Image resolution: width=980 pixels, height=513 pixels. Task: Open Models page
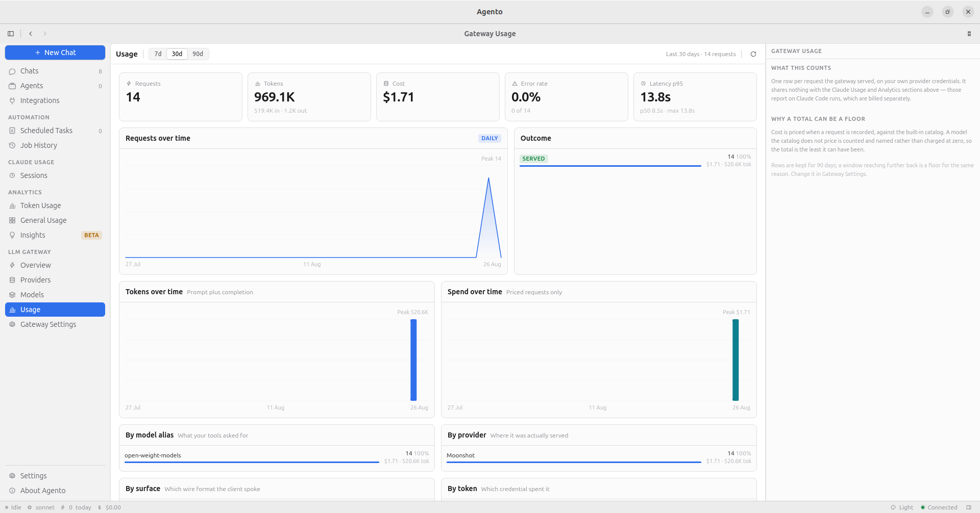pyautogui.click(x=55, y=295)
